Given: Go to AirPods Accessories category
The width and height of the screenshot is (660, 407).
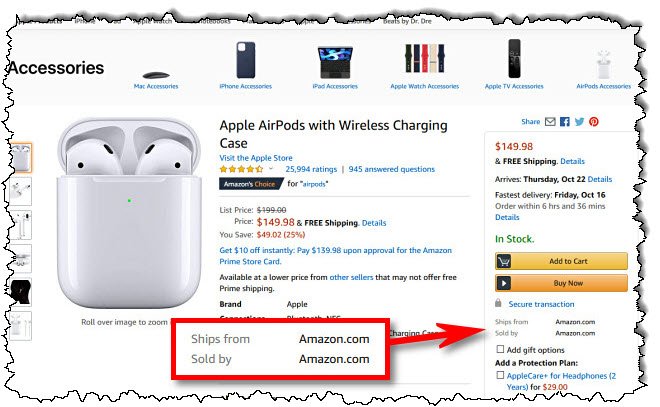Looking at the screenshot, I should [x=604, y=86].
